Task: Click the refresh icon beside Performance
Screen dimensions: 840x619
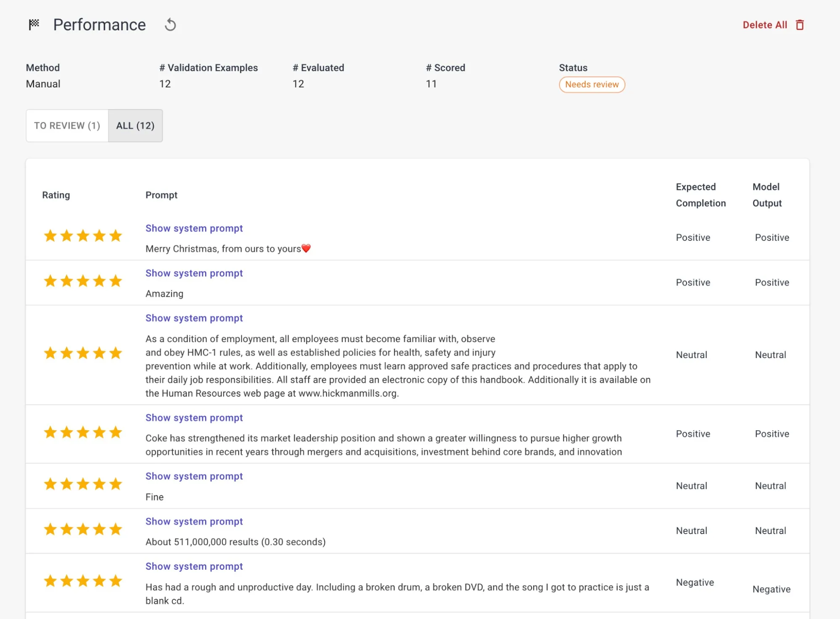Action: click(x=170, y=25)
